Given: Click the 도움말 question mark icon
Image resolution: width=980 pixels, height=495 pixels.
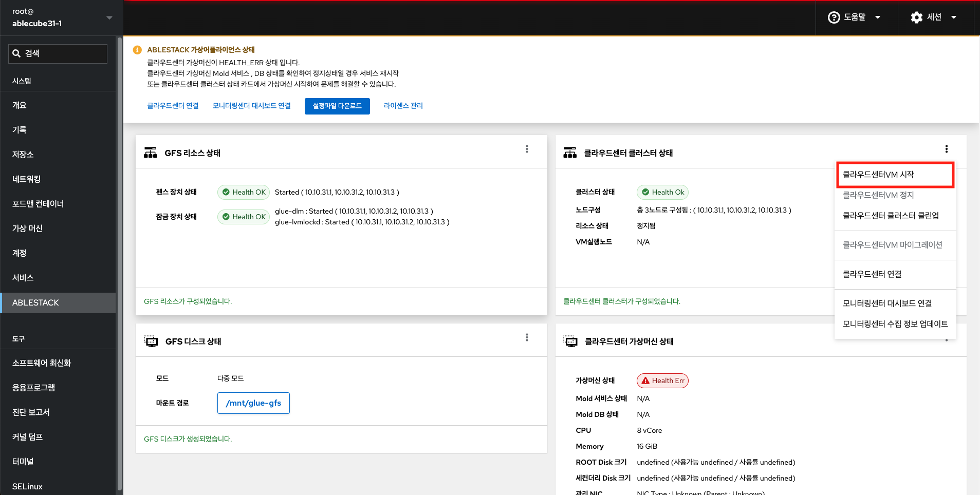Looking at the screenshot, I should (833, 17).
